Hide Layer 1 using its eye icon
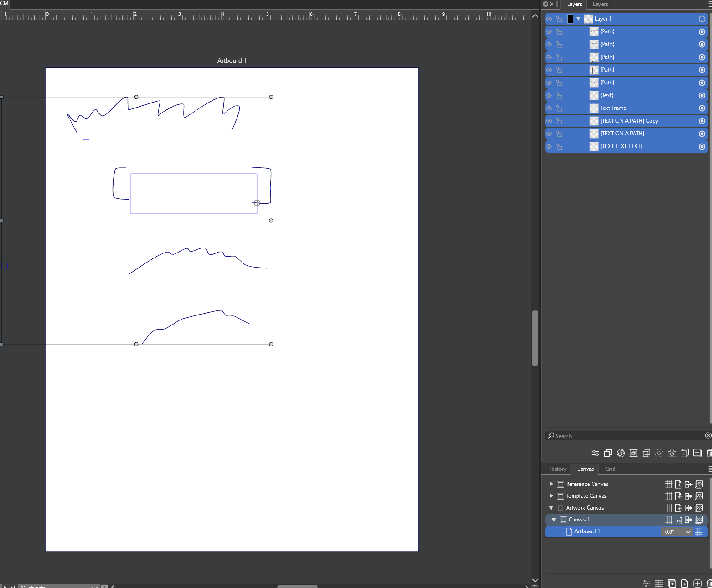Viewport: 712px width, 588px height. (x=549, y=19)
